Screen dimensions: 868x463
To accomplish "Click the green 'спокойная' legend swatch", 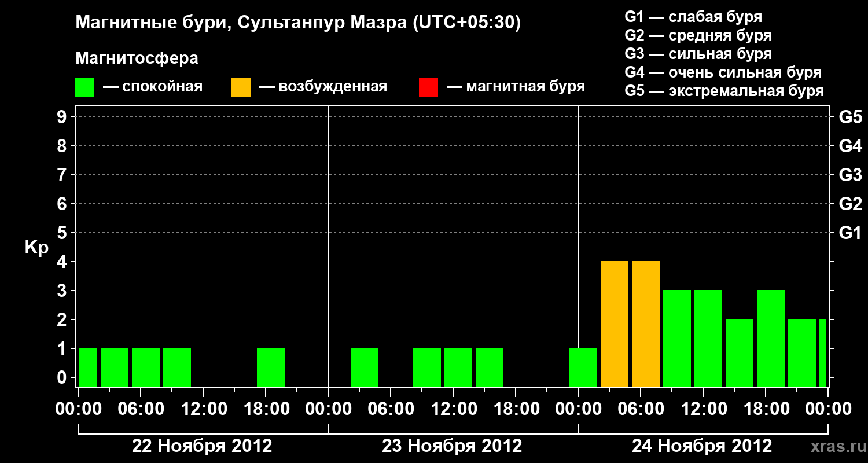I will tap(85, 87).
